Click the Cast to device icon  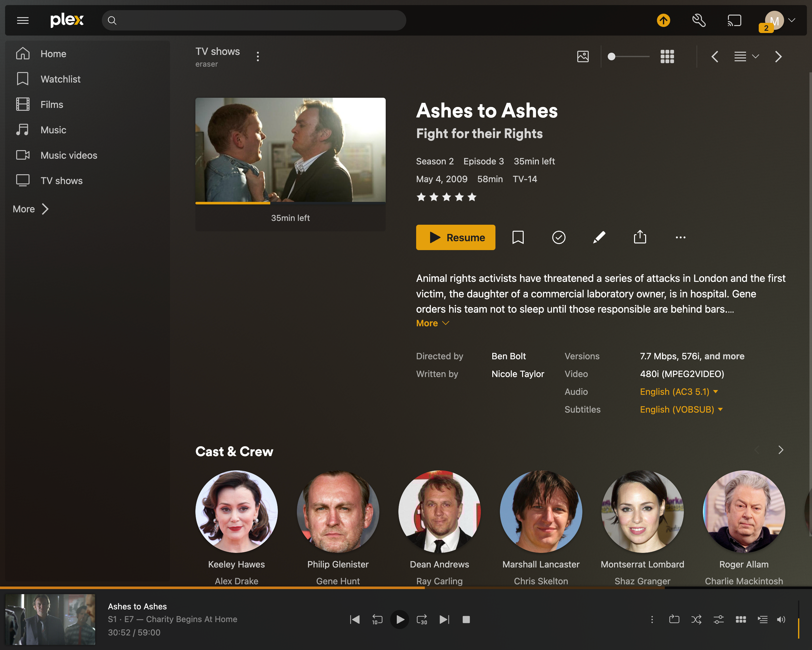[734, 20]
